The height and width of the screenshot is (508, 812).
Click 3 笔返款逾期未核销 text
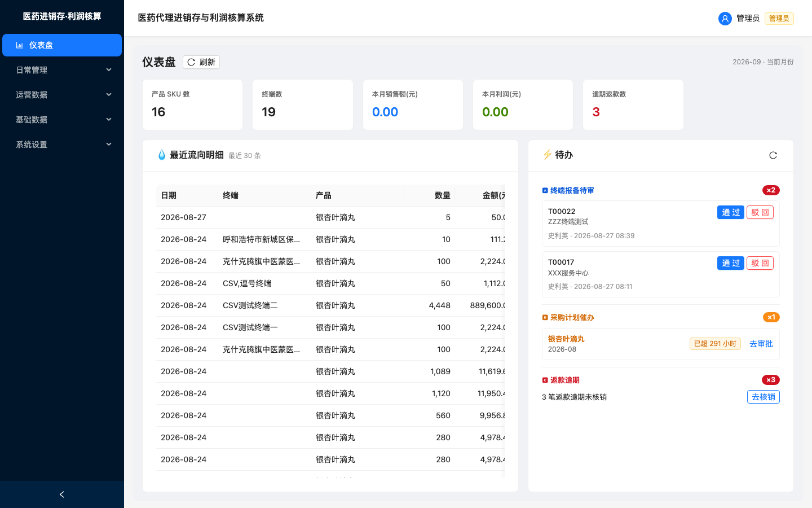click(574, 397)
